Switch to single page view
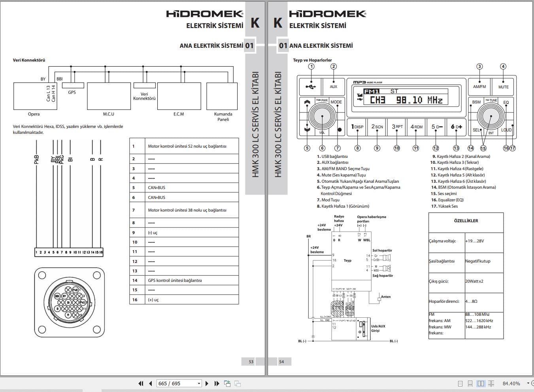534x392 pixels. tap(460, 383)
